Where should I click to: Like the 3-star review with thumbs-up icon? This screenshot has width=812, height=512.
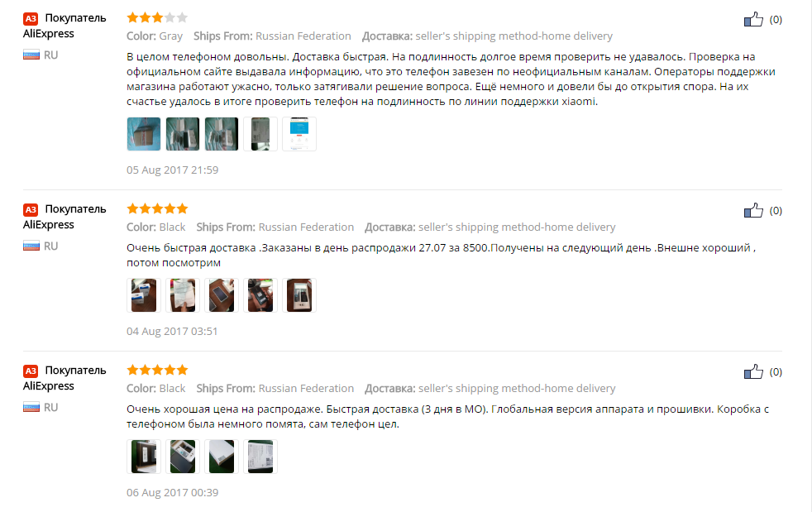[x=753, y=20]
